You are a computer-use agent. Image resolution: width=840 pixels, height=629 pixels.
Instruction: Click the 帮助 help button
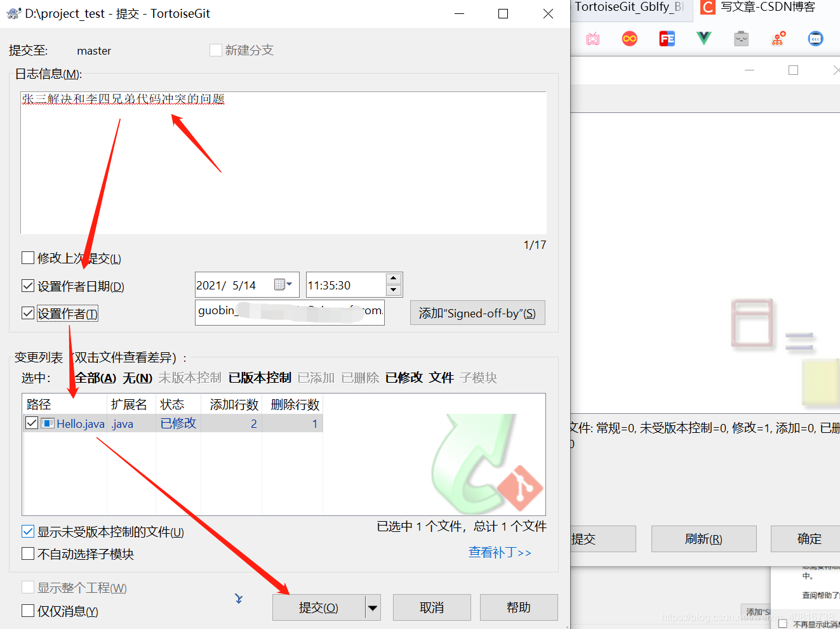pyautogui.click(x=519, y=607)
